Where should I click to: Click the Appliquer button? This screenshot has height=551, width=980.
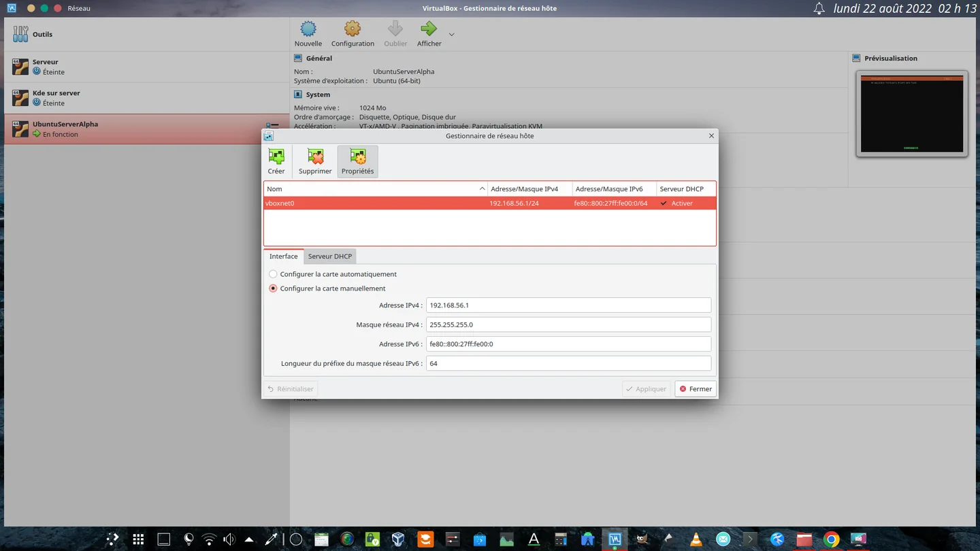click(x=646, y=389)
